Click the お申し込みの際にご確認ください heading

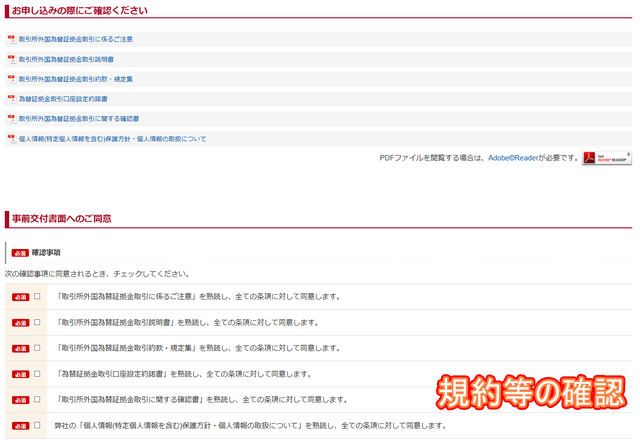(x=80, y=11)
